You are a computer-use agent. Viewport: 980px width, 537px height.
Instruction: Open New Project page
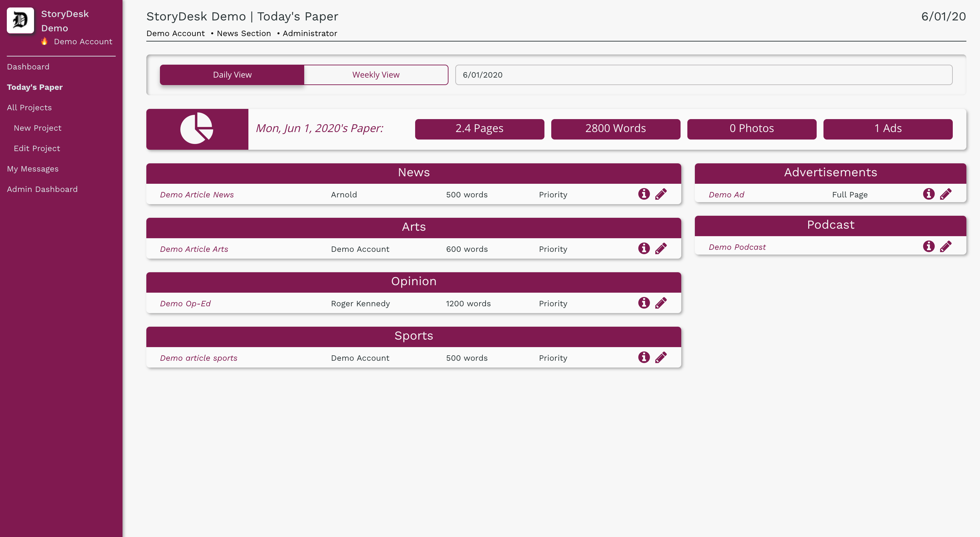pos(37,128)
